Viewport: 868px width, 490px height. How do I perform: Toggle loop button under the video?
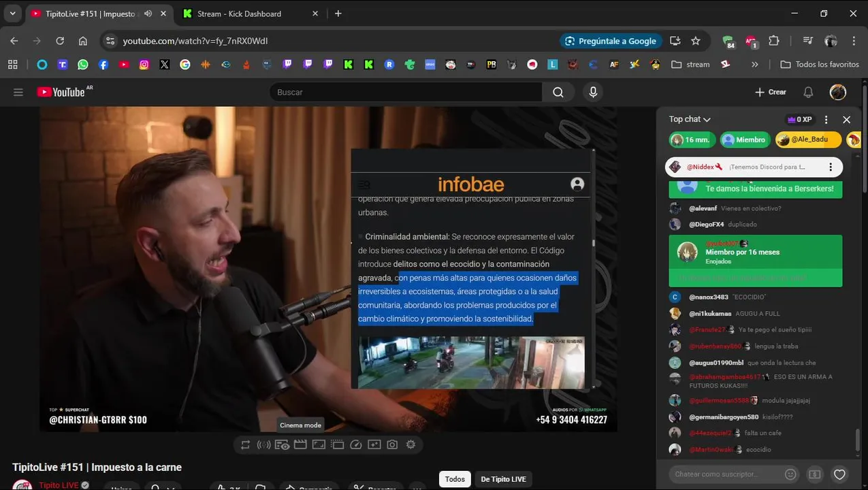click(x=245, y=444)
